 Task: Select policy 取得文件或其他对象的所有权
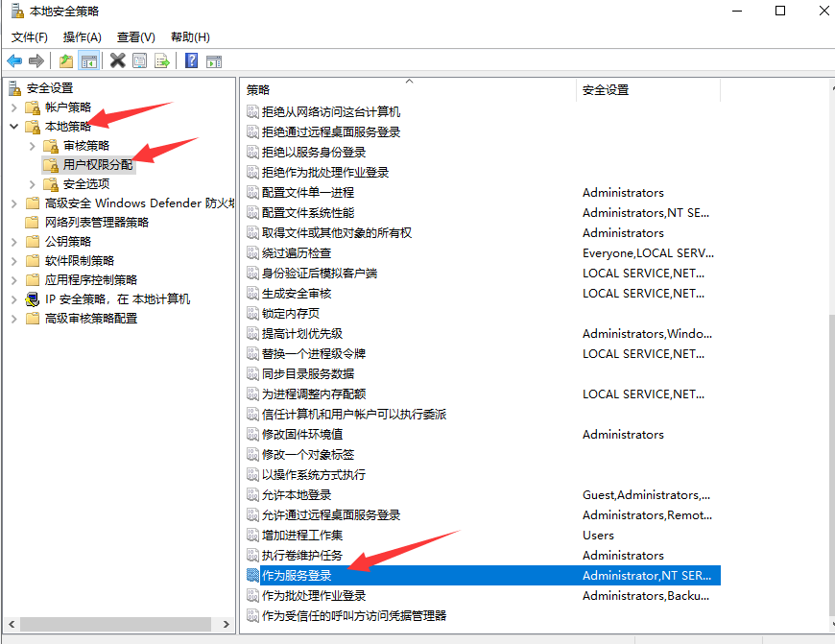337,233
